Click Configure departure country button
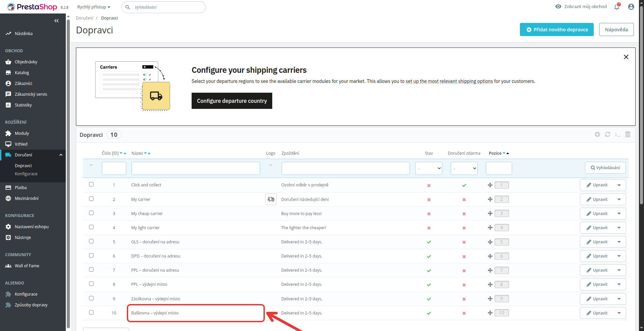Image resolution: width=644 pixels, height=331 pixels. coord(232,101)
